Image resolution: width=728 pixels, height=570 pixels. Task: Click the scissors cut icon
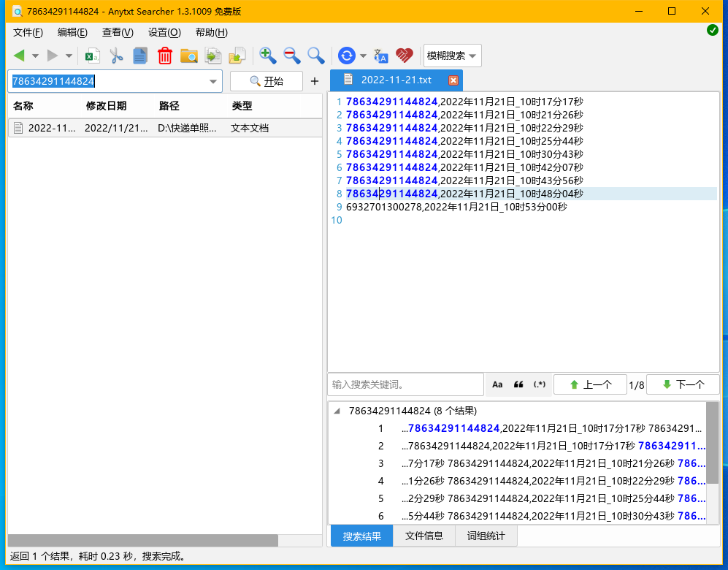click(x=116, y=56)
